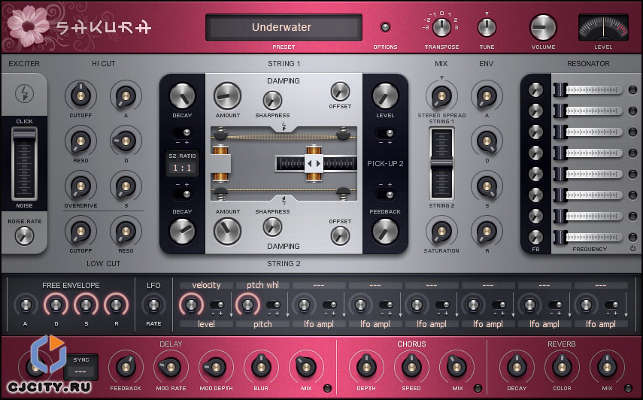This screenshot has height=400, width=643.
Task: Click the Volume knob
Action: [543, 27]
